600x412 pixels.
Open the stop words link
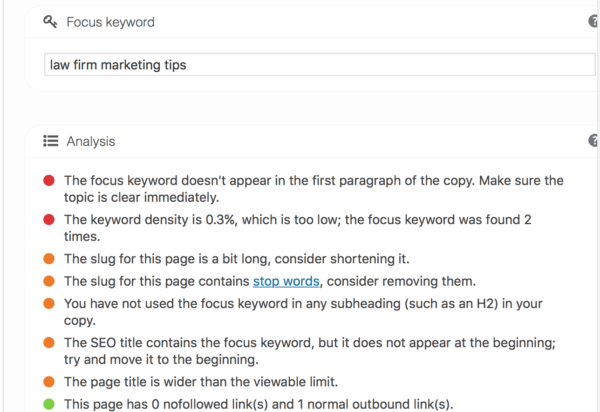(286, 282)
